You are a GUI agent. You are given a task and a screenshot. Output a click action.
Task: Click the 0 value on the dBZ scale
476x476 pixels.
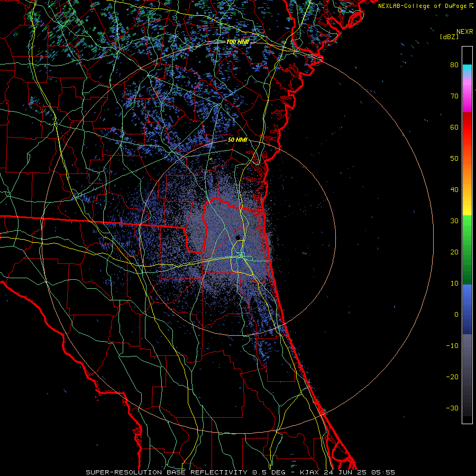[456, 315]
